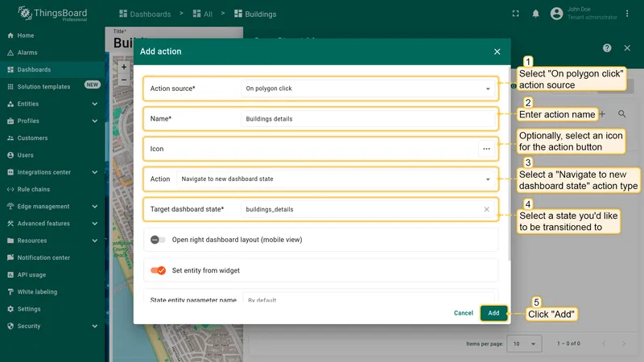Expand the Security chevron
The height and width of the screenshot is (362, 644).
(x=95, y=327)
